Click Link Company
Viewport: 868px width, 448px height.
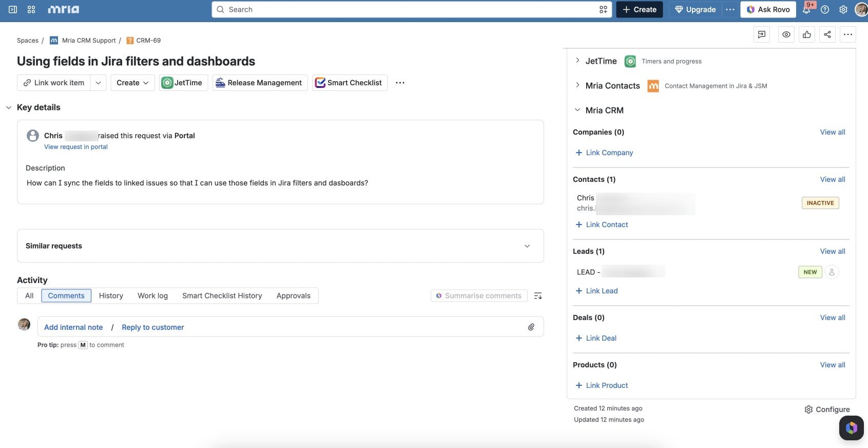[604, 153]
